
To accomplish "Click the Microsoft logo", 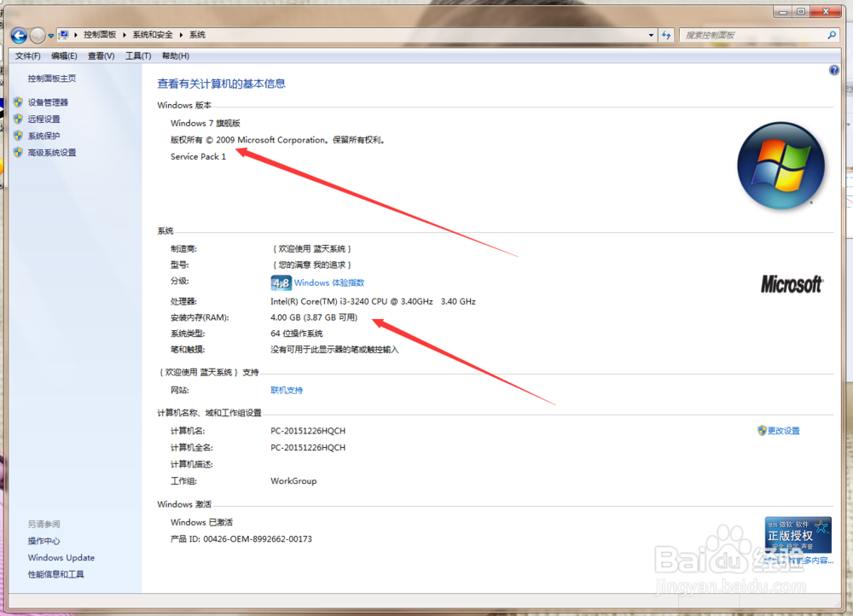I will pyautogui.click(x=792, y=284).
